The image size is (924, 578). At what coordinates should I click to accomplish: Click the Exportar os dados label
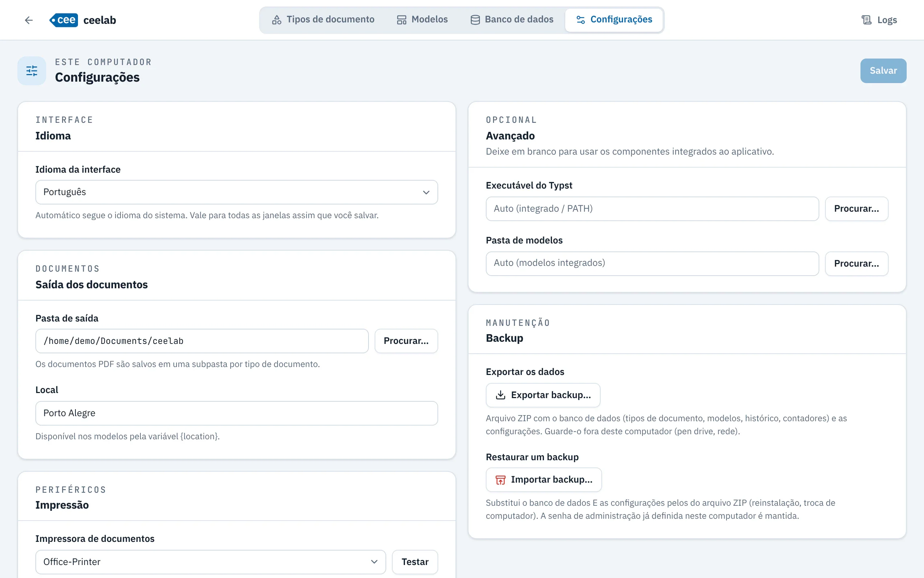[525, 372]
